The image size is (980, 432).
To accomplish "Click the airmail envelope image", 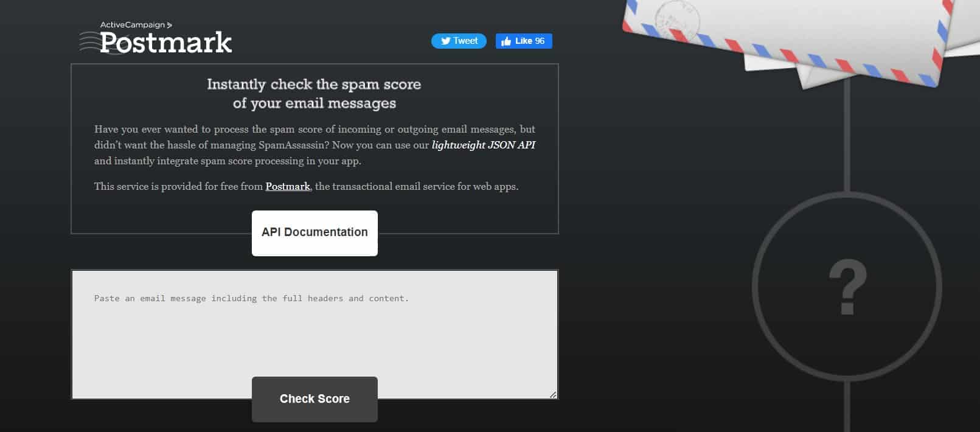I will tap(788, 41).
